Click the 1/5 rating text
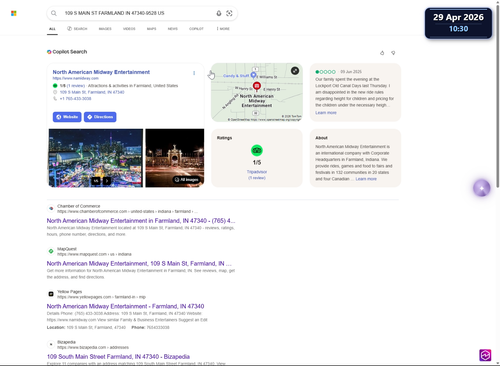The image size is (500, 366). pyautogui.click(x=257, y=163)
